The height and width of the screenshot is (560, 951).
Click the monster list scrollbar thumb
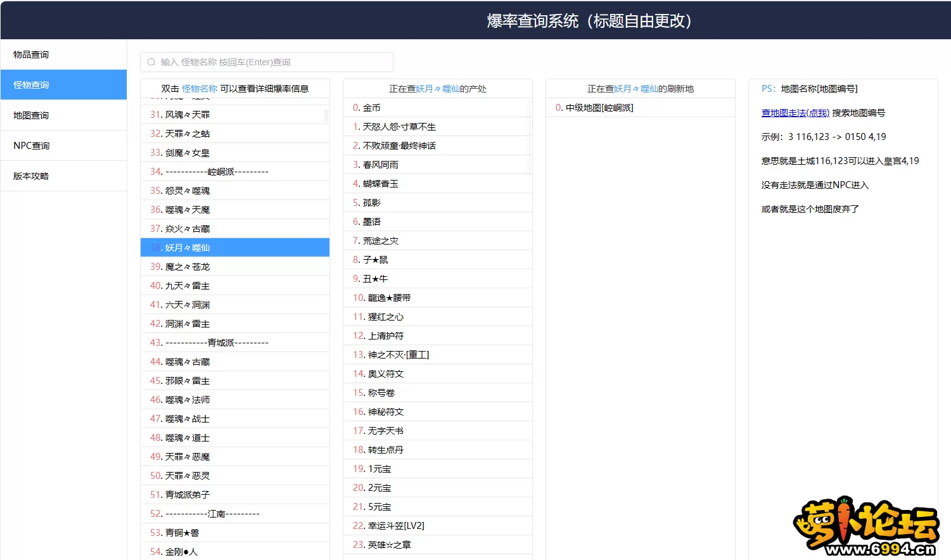[x=326, y=115]
